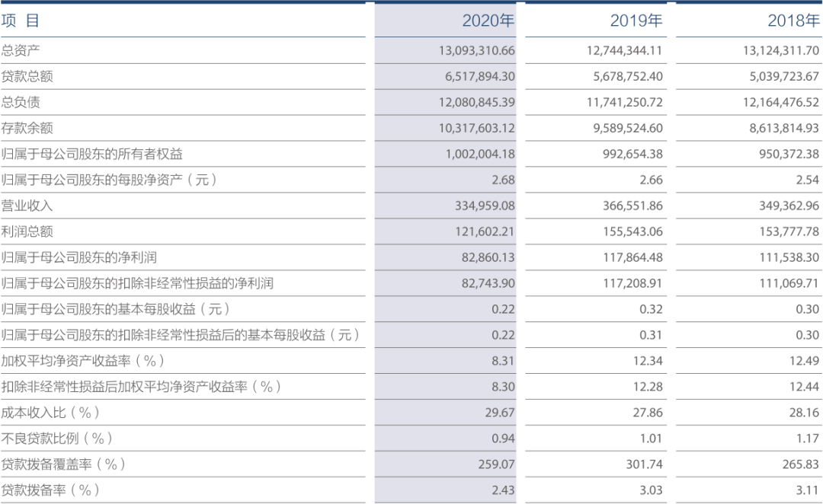Select value 0.94
This screenshot has height=504, width=823.
coord(503,438)
